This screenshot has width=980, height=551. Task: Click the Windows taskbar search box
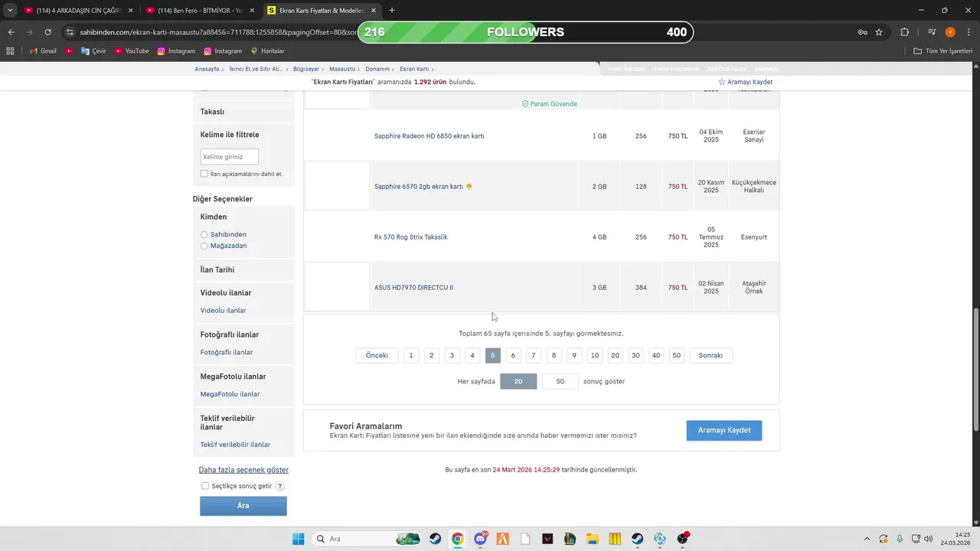pos(367,539)
